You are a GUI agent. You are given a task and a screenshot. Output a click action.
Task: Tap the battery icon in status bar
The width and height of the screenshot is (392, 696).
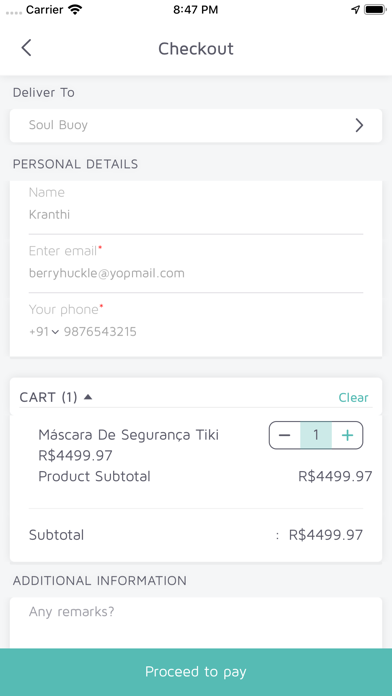[375, 9]
